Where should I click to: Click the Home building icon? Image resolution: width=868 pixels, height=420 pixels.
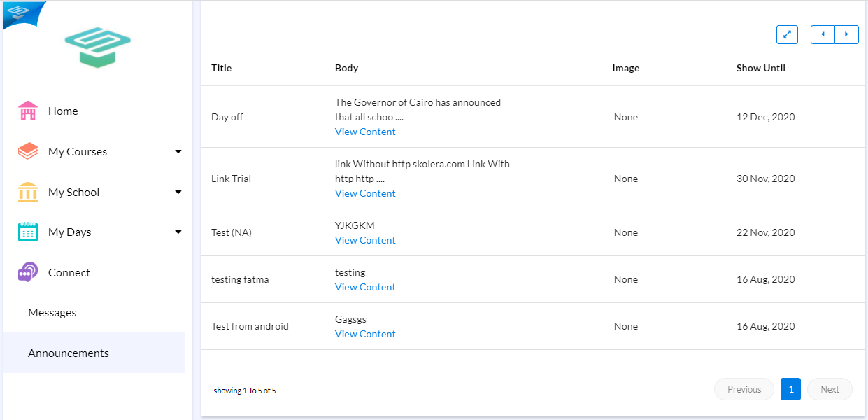tap(28, 111)
